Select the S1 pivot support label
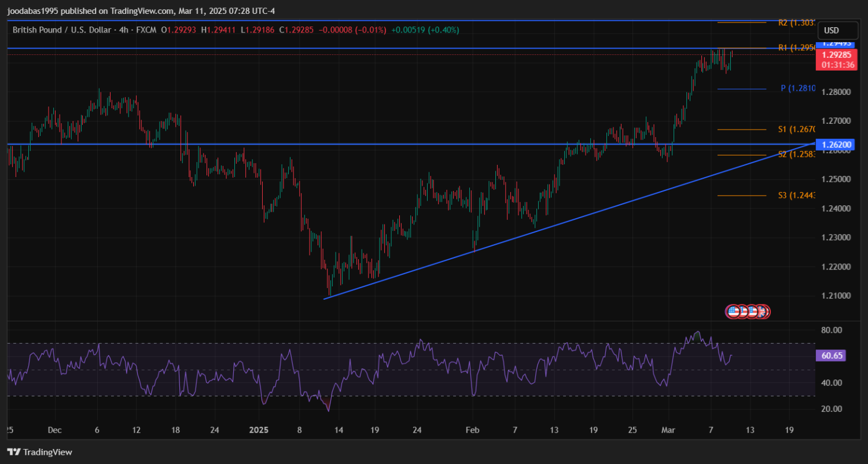This screenshot has width=868, height=464. 796,130
